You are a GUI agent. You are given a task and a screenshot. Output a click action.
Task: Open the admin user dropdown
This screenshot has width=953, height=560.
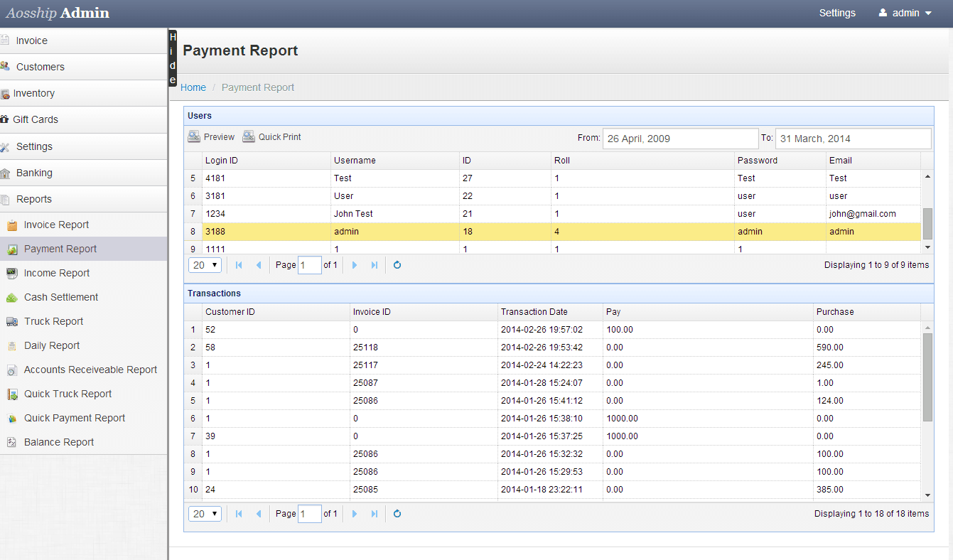point(905,13)
